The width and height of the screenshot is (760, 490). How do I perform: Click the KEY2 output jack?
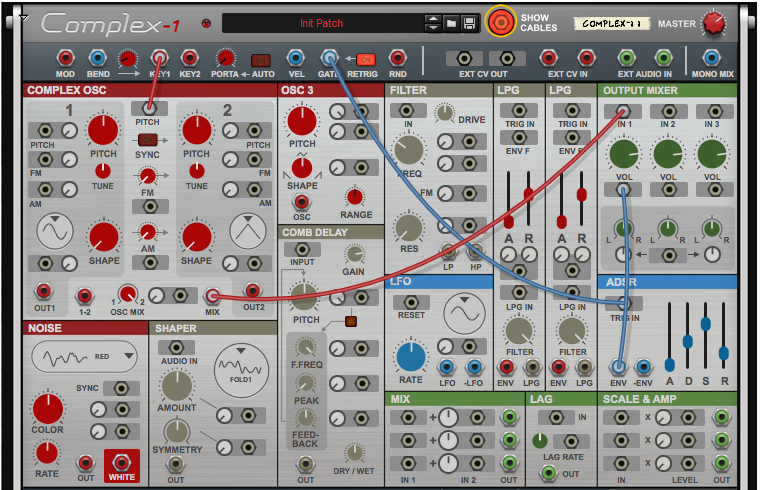pos(190,59)
